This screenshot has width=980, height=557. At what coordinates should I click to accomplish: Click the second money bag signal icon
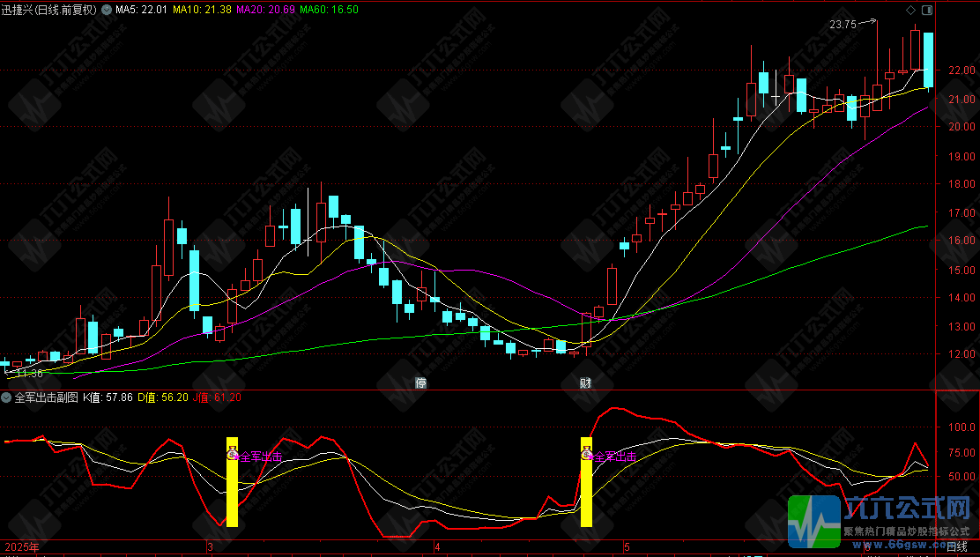click(586, 453)
